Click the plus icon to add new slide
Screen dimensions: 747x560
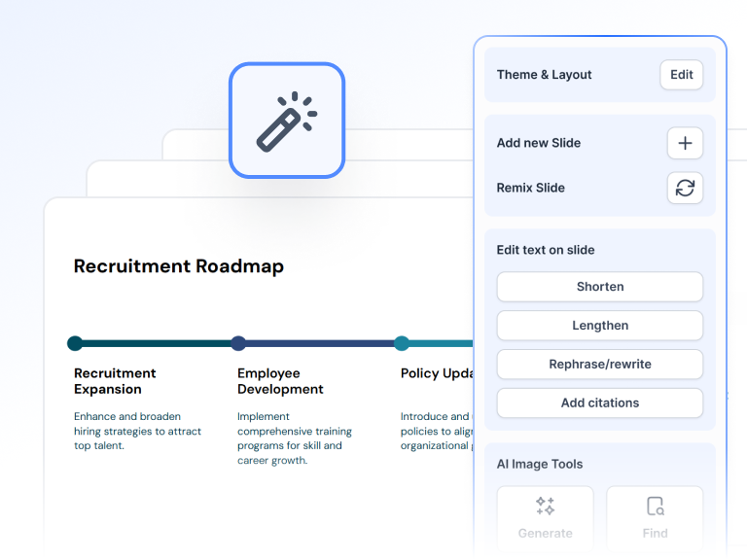tap(685, 143)
